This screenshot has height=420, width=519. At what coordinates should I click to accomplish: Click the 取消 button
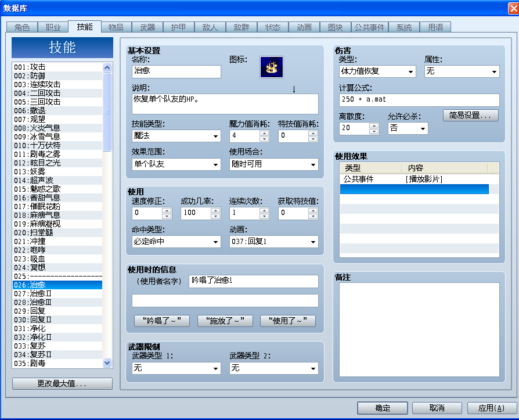pyautogui.click(x=437, y=408)
